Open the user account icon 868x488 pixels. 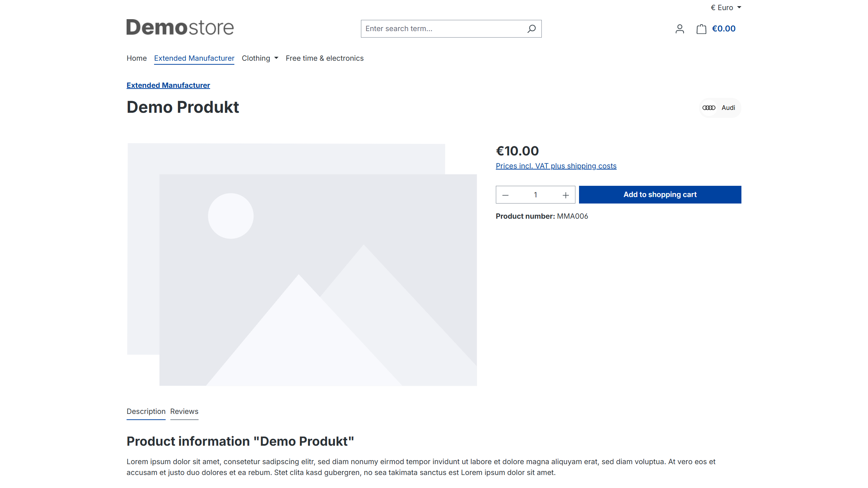[x=680, y=29]
